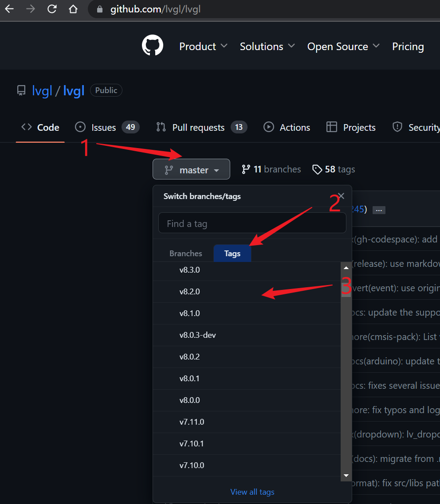Select tag v7.10.0
The image size is (440, 504).
247,465
